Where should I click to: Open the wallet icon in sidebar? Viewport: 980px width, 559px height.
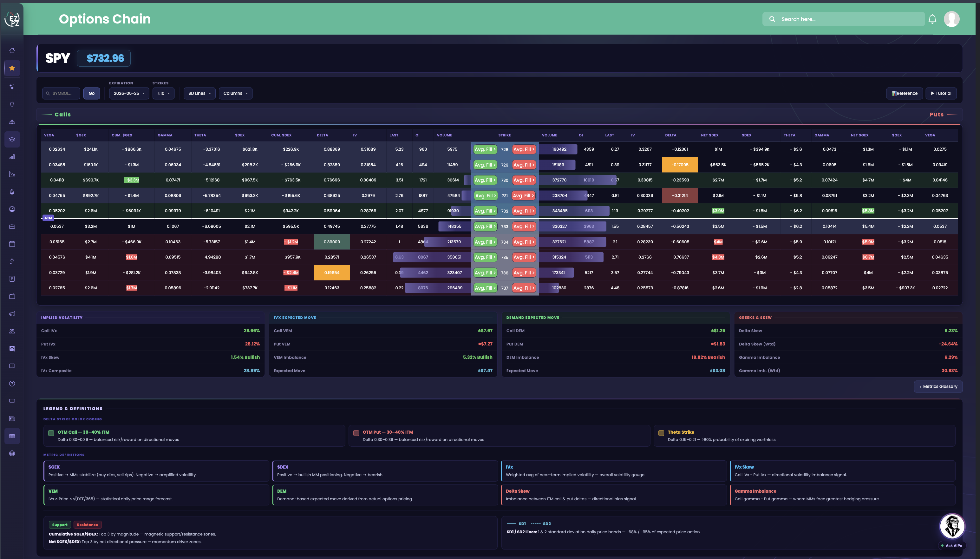click(12, 296)
